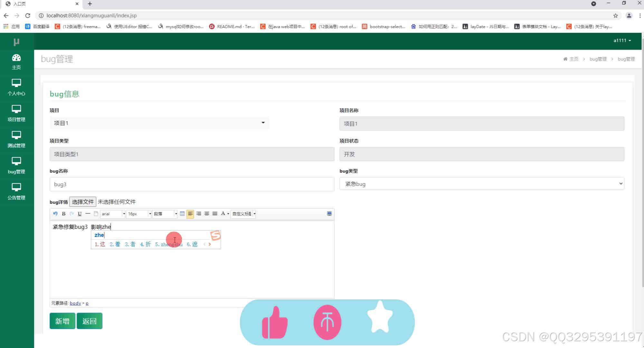Open the 应用 apps shortcut
The width and height of the screenshot is (644, 348).
coord(11,26)
